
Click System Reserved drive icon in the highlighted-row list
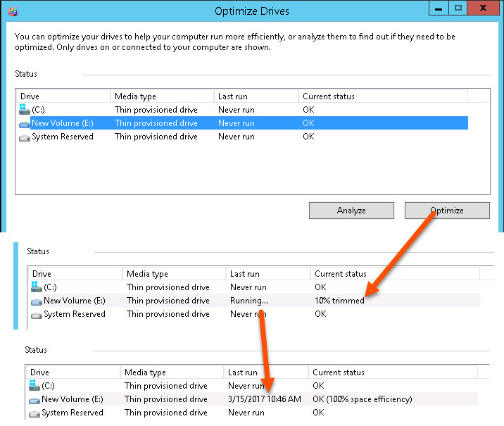[x=25, y=138]
